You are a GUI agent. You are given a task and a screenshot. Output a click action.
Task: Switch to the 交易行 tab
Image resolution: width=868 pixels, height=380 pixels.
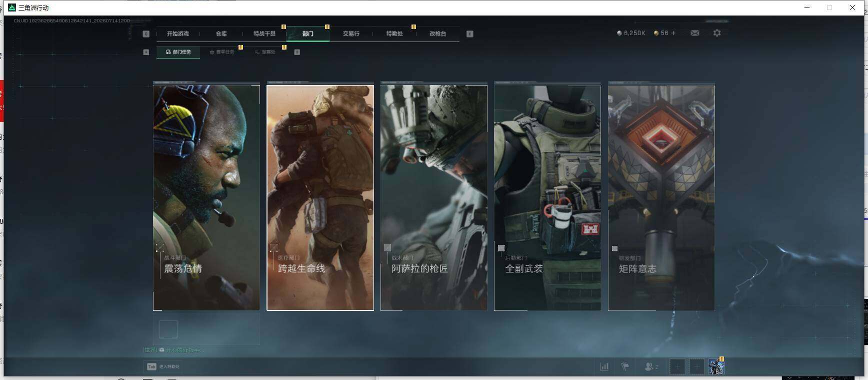click(351, 34)
